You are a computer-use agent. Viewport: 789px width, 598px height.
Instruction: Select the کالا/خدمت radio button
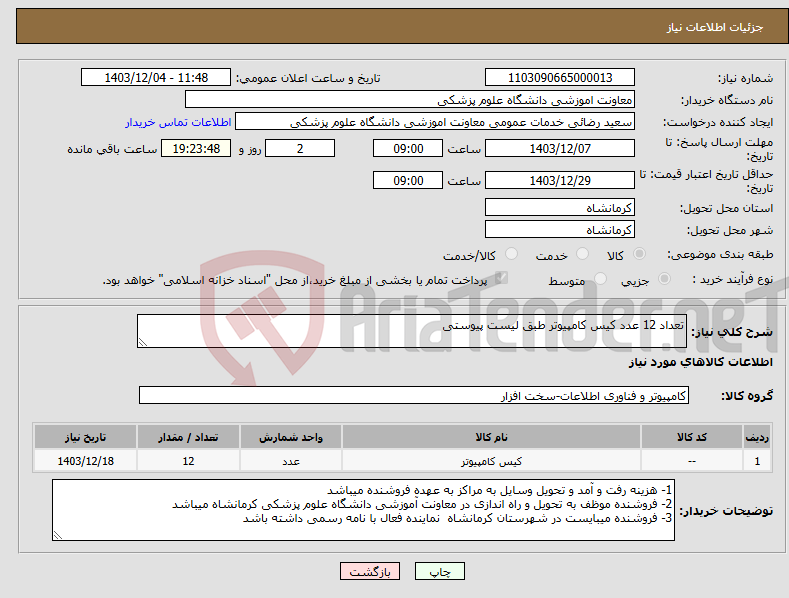point(511,254)
